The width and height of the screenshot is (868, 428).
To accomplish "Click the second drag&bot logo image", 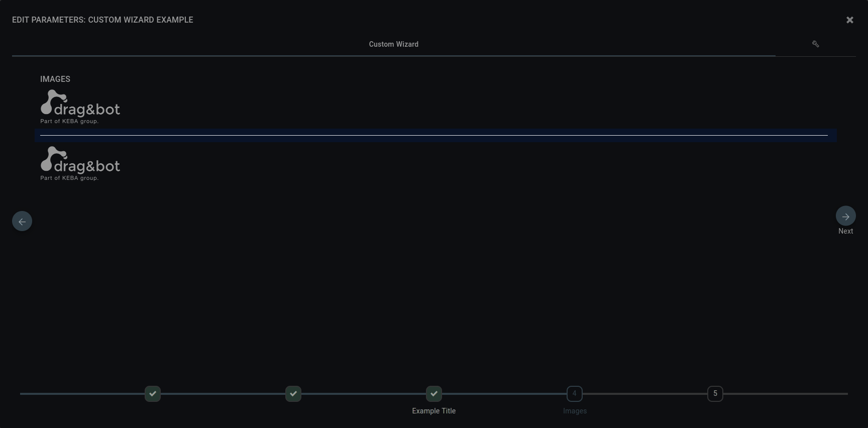I will (x=80, y=164).
